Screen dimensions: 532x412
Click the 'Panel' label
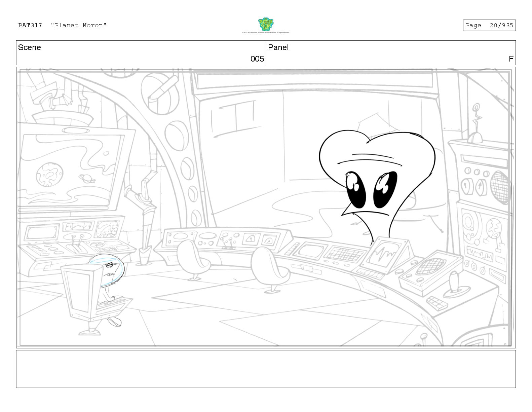(x=278, y=47)
